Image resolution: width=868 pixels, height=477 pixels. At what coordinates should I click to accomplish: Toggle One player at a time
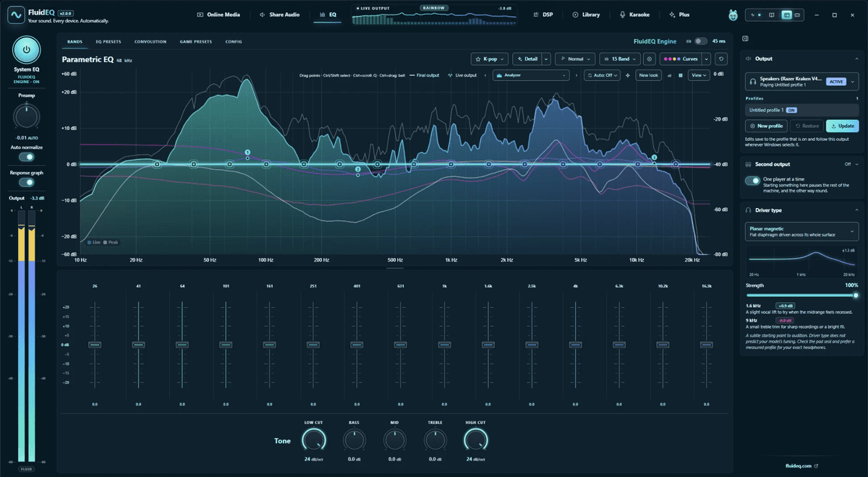(752, 181)
